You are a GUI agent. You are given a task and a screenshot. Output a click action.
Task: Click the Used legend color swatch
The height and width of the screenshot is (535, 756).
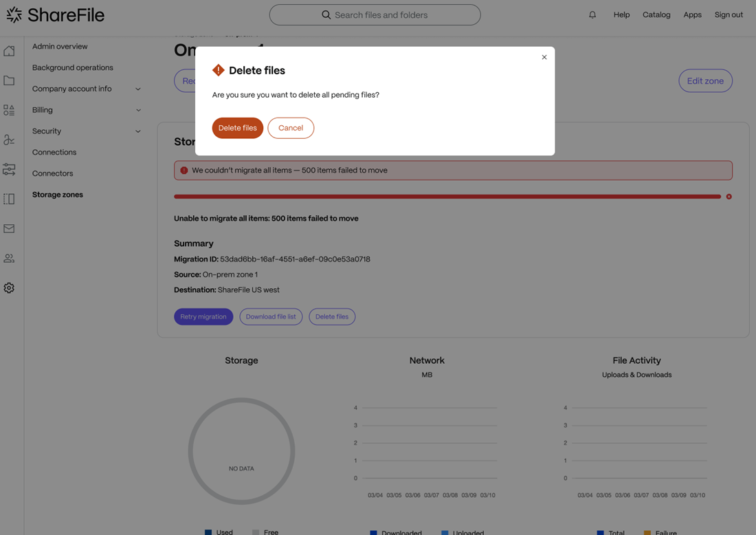point(208,532)
